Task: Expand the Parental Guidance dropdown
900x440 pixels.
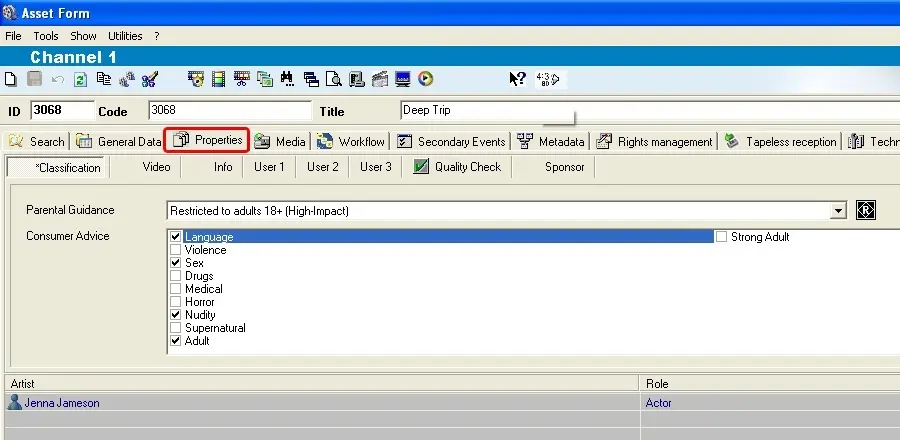Action: 838,211
